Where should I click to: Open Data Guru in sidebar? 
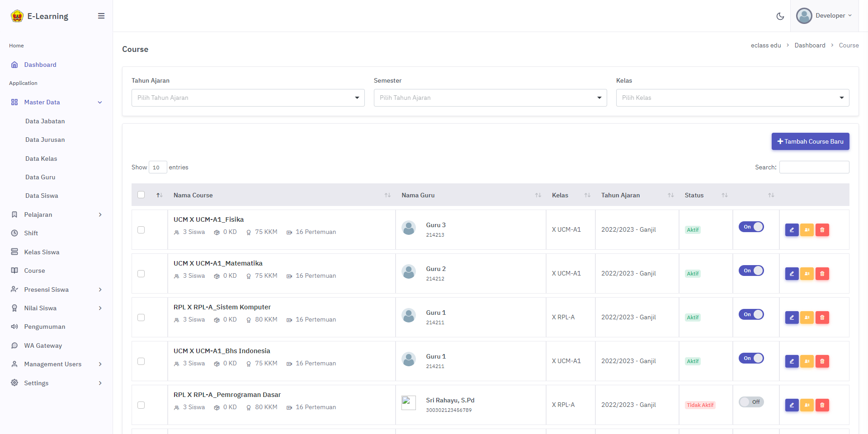point(40,177)
